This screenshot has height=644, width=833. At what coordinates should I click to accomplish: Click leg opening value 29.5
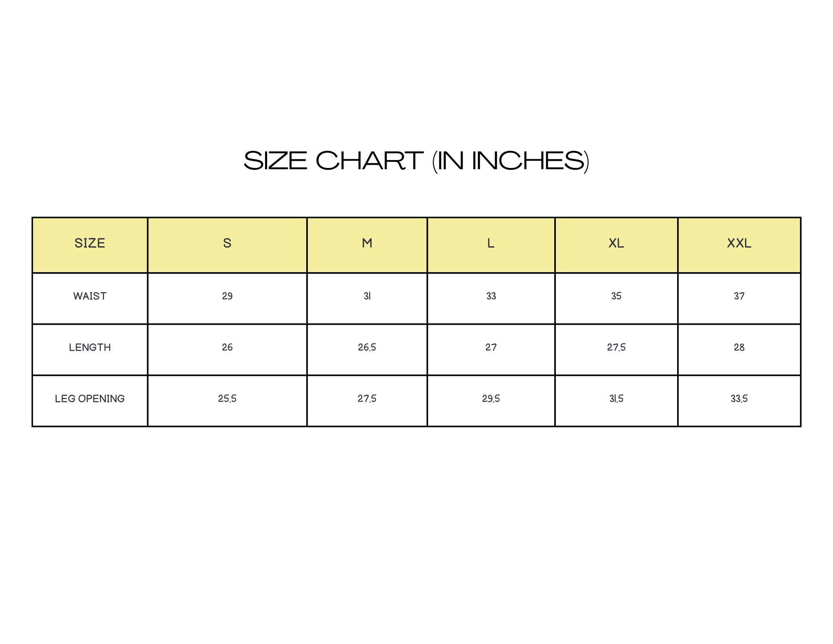491,398
